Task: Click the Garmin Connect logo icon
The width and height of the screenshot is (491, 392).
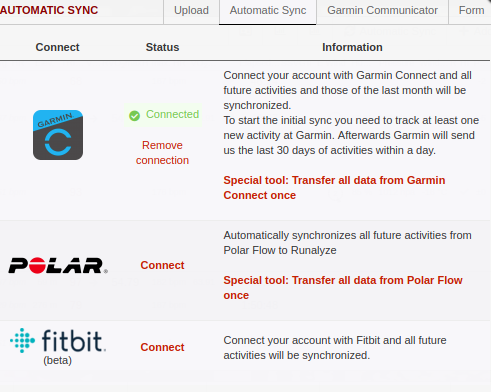Action: point(58,135)
